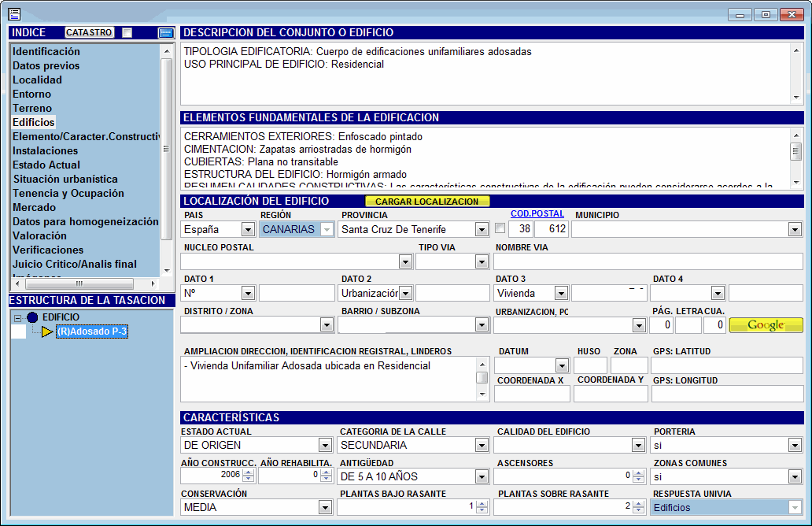Click the index list vertical scrollbar thumb

click(x=166, y=150)
